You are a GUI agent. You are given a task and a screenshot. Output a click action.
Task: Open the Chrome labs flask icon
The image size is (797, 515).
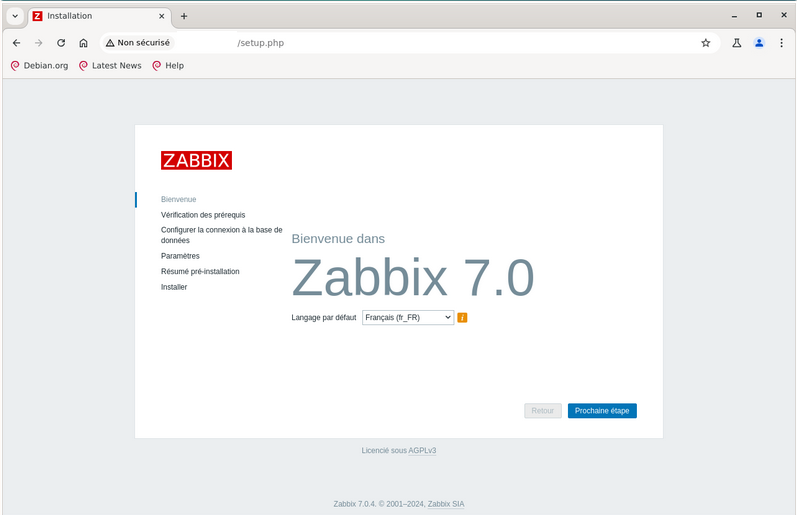737,43
